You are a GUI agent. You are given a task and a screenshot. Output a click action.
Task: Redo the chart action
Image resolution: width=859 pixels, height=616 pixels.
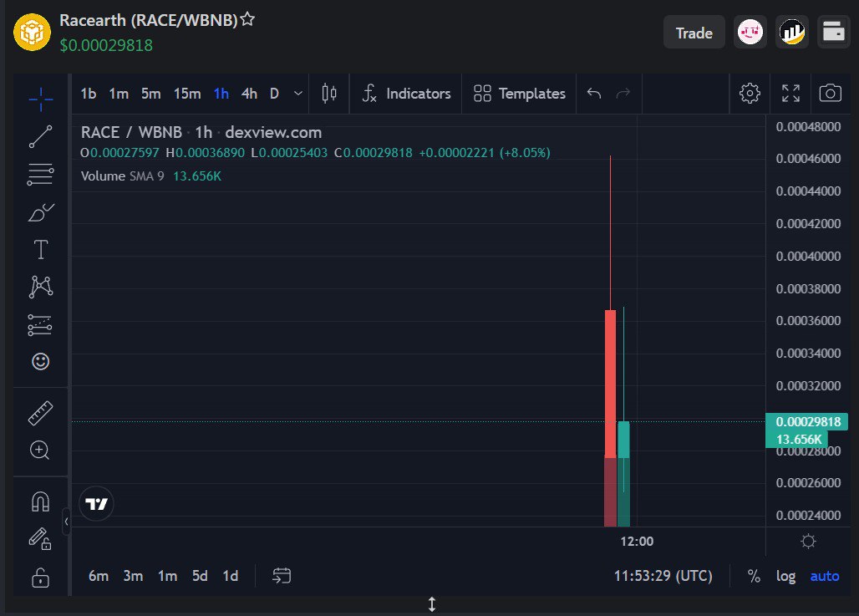623,94
